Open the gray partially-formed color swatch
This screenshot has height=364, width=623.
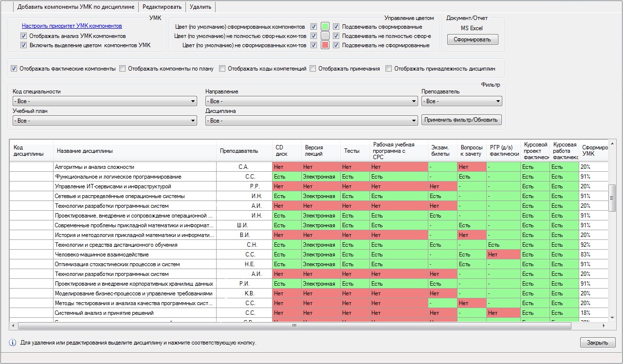(325, 36)
